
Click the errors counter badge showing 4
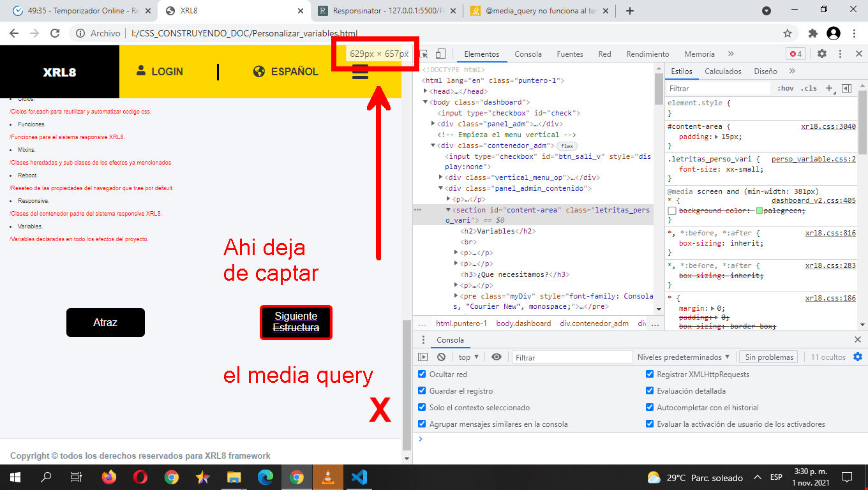tap(795, 54)
